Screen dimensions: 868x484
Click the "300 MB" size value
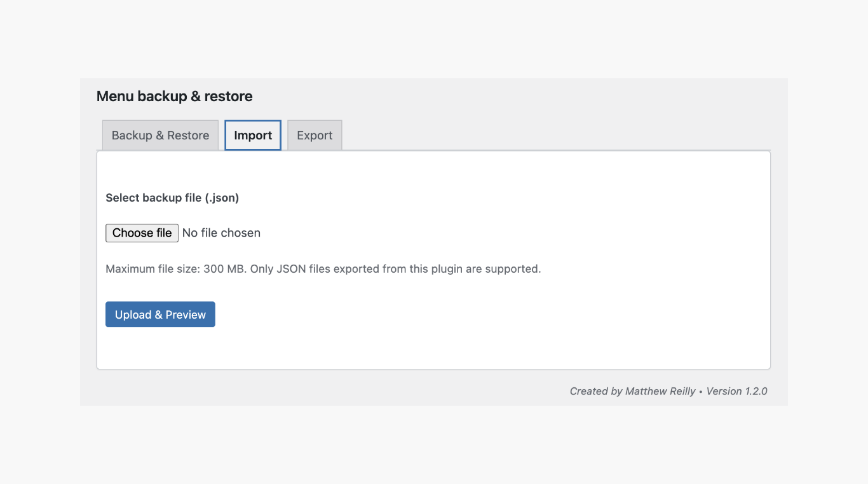click(x=224, y=269)
